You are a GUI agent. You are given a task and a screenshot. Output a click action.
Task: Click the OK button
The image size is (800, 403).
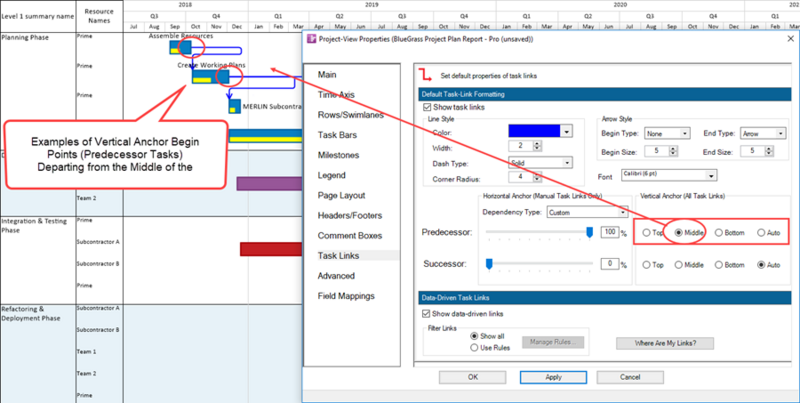tap(472, 377)
